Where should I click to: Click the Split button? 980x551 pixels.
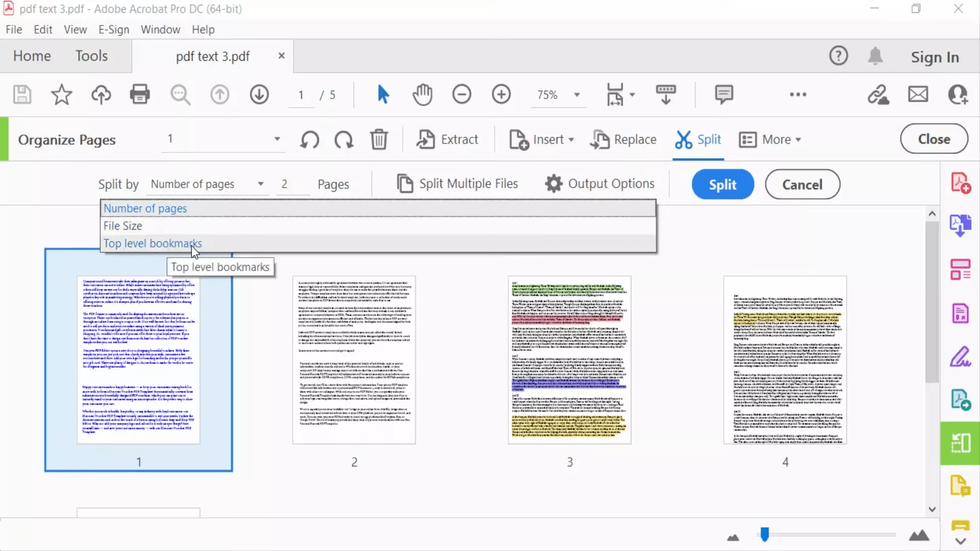[x=723, y=184]
